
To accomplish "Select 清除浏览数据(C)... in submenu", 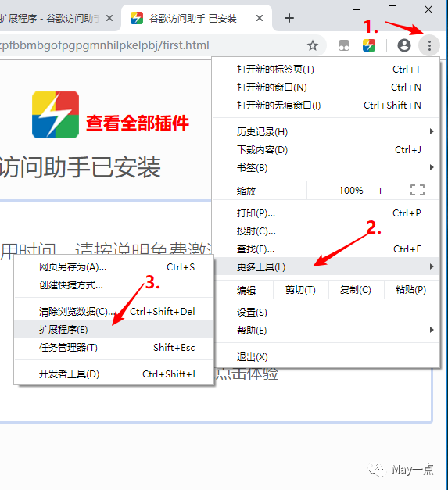I will 114,311.
